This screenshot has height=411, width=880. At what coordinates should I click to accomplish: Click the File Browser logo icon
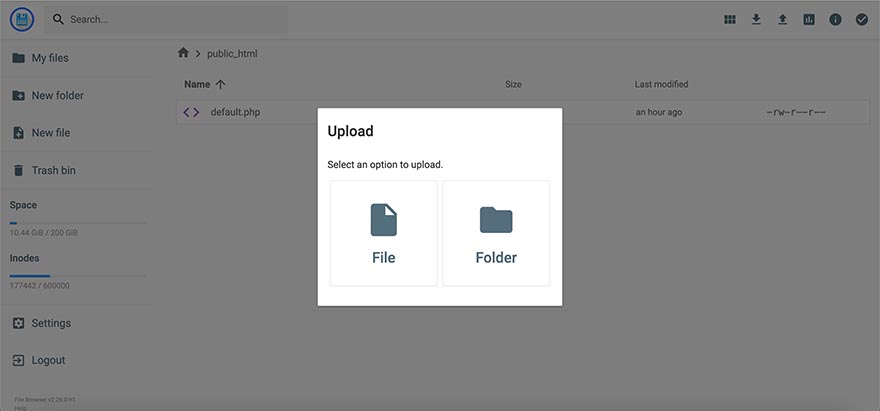pos(22,20)
